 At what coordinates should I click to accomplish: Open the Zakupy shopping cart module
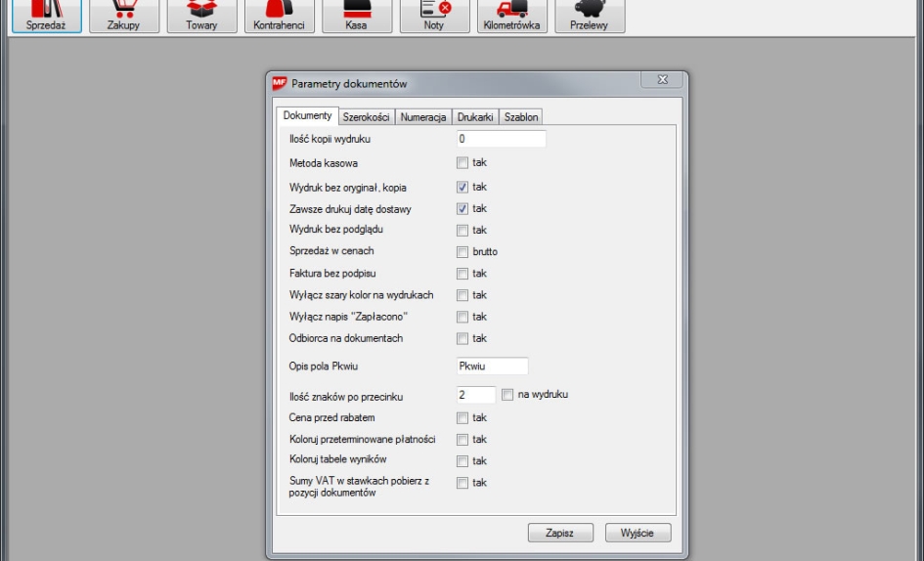[x=123, y=16]
